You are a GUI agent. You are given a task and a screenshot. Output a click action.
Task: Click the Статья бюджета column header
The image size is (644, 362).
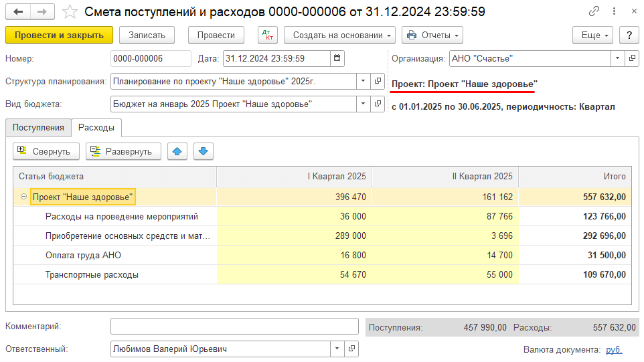click(115, 177)
